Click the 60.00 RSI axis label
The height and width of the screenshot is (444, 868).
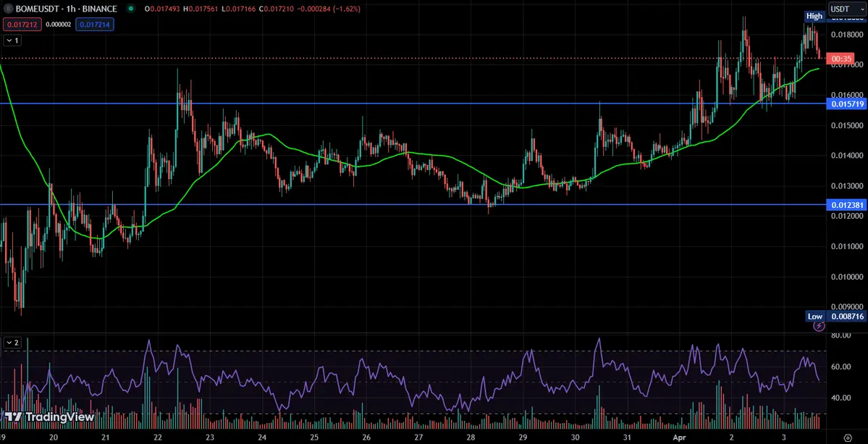point(840,366)
